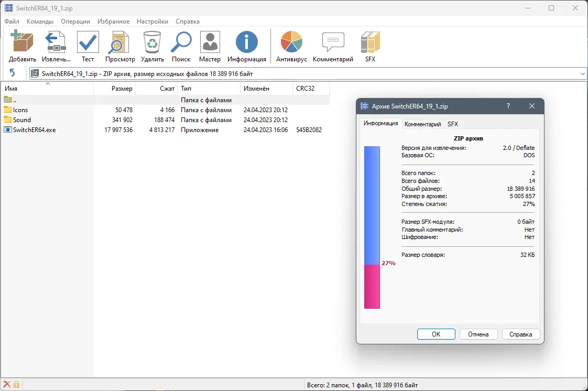The image size is (588, 391).
Task: Click the dialog help question mark
Action: [x=508, y=106]
